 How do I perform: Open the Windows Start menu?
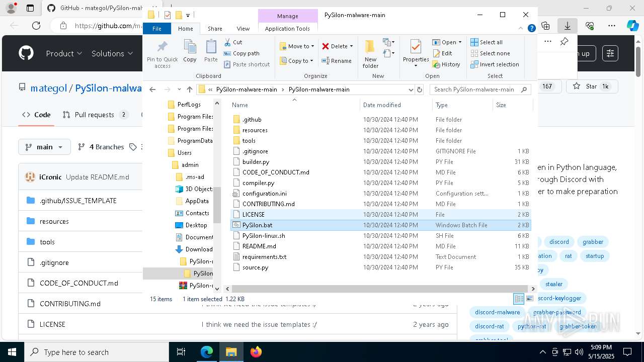coord(12,352)
